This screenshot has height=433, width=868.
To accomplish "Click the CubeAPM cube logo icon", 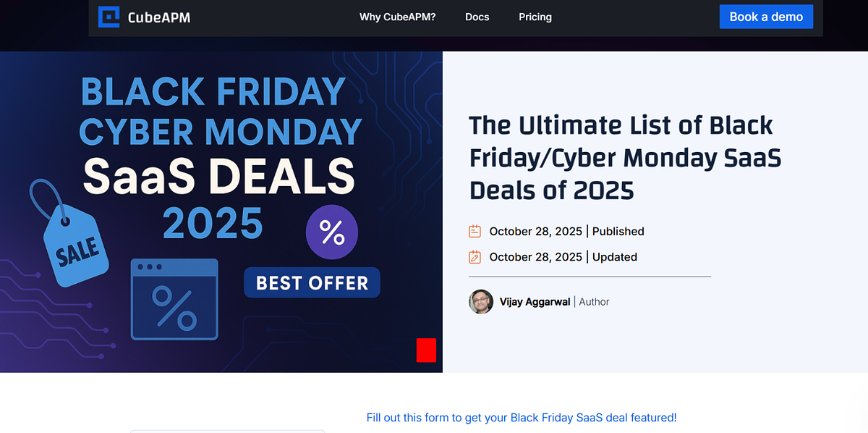I will (x=109, y=17).
